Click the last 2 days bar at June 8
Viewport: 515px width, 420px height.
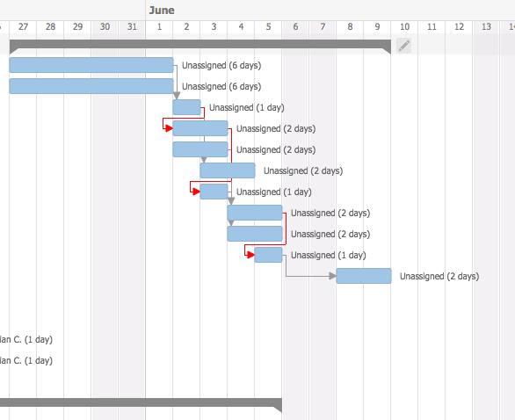click(364, 276)
